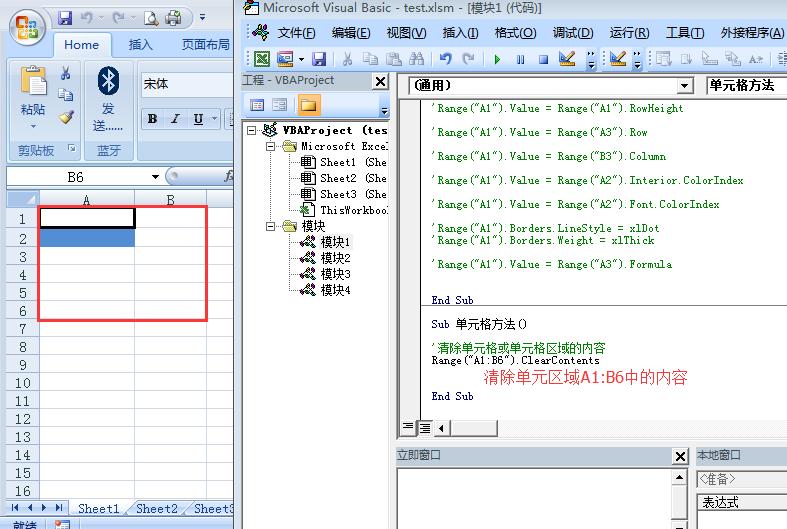This screenshot has height=529, width=787.
Task: Click the select-all corner of the worksheet
Action: tap(23, 199)
